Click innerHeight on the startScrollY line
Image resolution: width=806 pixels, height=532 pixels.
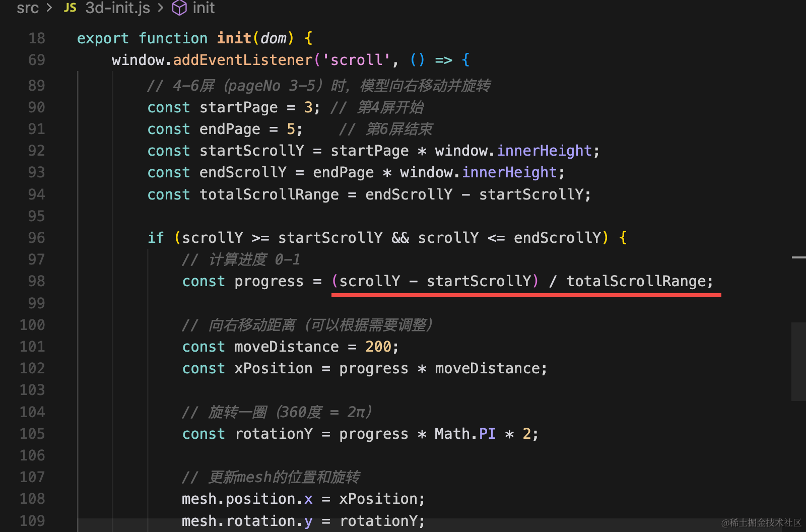pyautogui.click(x=544, y=151)
